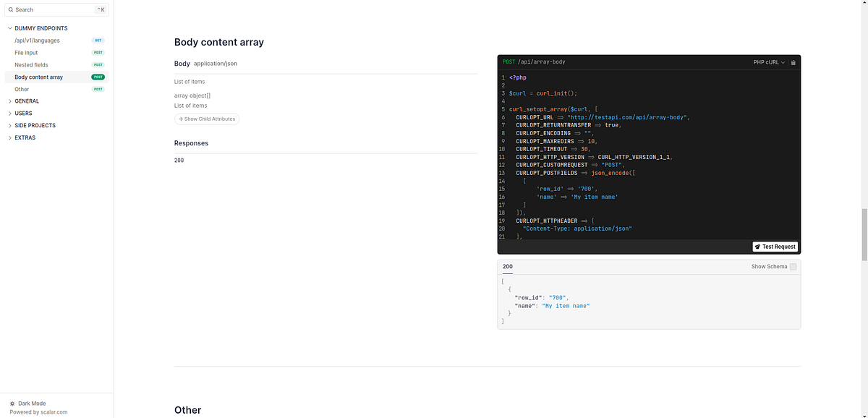
Task: Click the page vertical scrollbar thumb
Action: click(x=864, y=235)
